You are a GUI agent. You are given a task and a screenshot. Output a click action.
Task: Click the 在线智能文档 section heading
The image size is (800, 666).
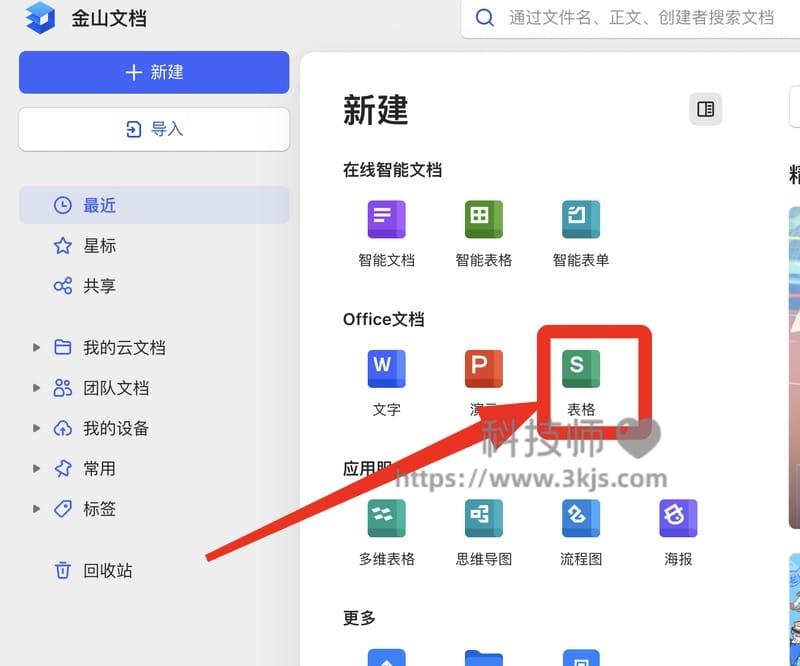[392, 169]
